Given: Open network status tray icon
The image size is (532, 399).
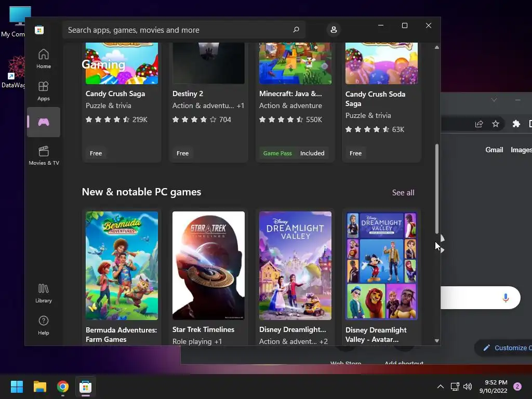Looking at the screenshot, I should pyautogui.click(x=455, y=387).
